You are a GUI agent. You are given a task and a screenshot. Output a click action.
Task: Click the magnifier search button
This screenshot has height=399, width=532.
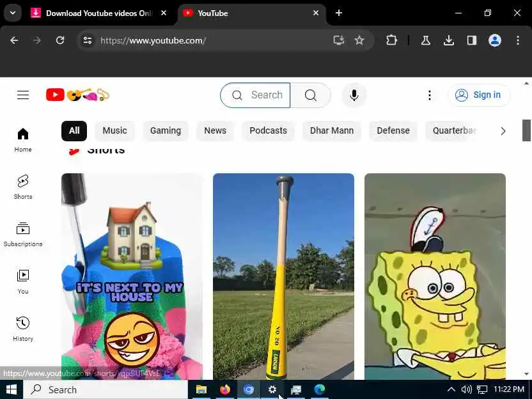click(x=311, y=95)
